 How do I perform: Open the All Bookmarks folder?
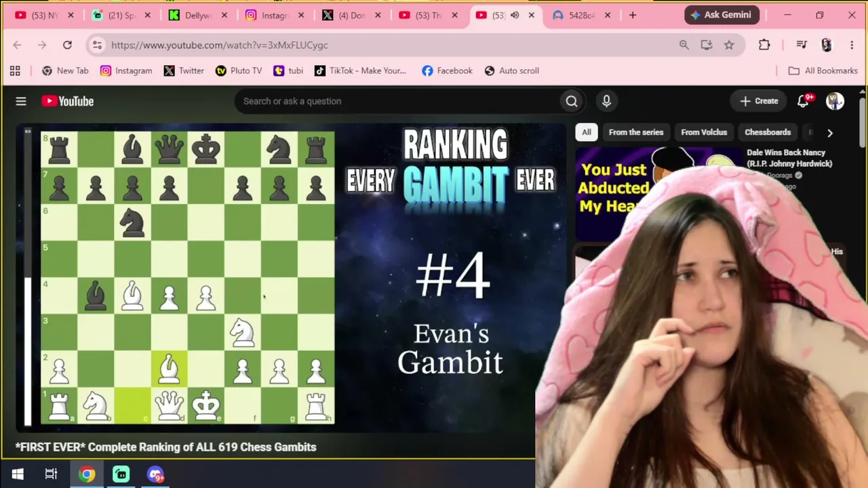click(823, 70)
